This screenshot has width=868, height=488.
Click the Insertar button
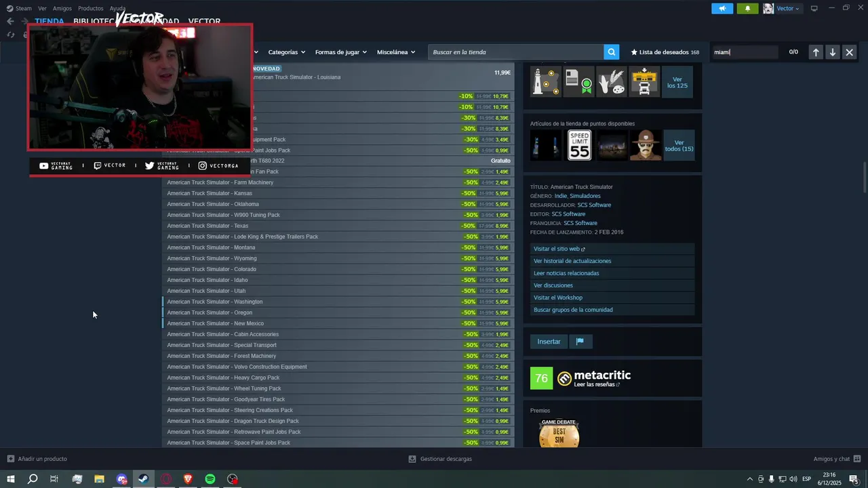[549, 342]
